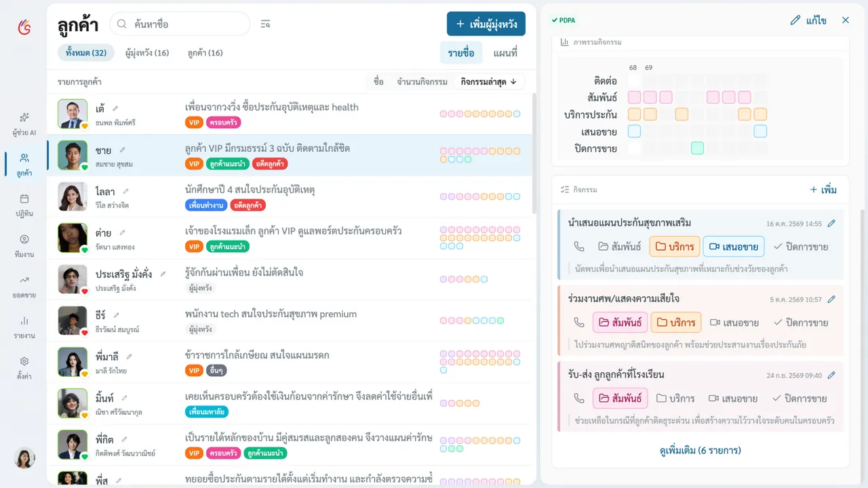Toggle บริการ in ร่วมงานศพ activity card
Viewport: 868px width, 488px height.
[x=676, y=323]
